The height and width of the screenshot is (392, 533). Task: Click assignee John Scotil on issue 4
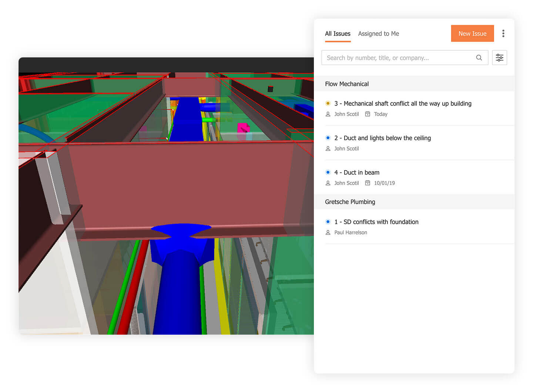346,183
